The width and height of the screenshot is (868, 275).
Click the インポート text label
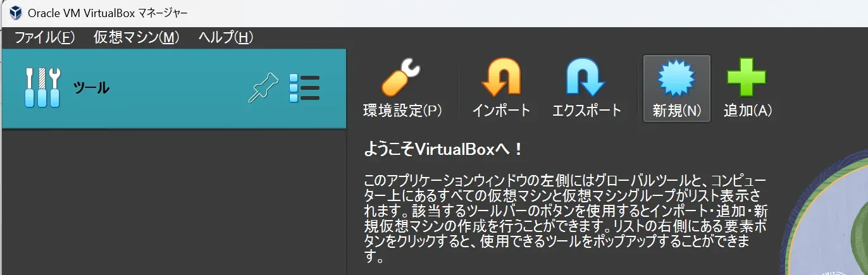(501, 111)
